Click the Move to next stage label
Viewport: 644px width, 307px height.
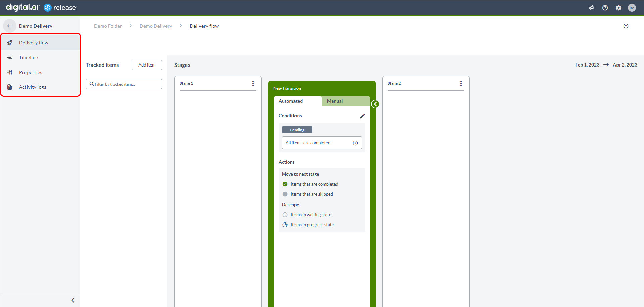click(301, 174)
